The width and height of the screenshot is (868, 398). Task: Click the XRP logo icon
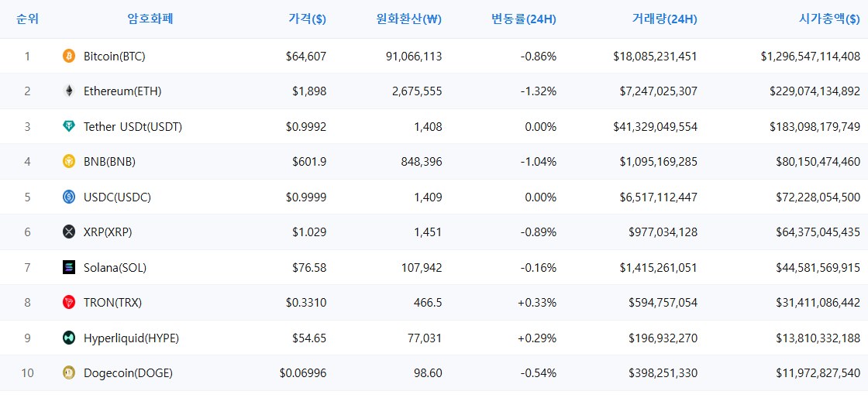point(69,232)
